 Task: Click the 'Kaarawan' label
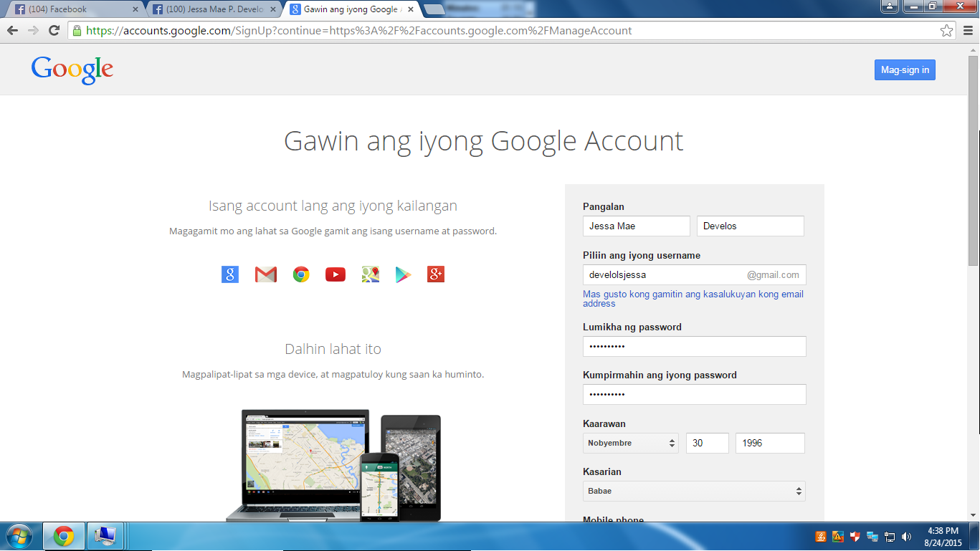pos(604,423)
